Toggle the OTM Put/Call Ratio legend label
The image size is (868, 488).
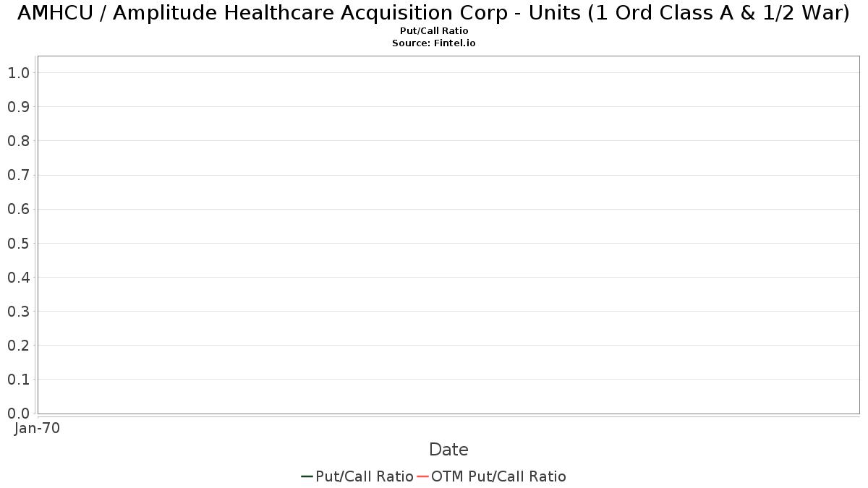(498, 476)
